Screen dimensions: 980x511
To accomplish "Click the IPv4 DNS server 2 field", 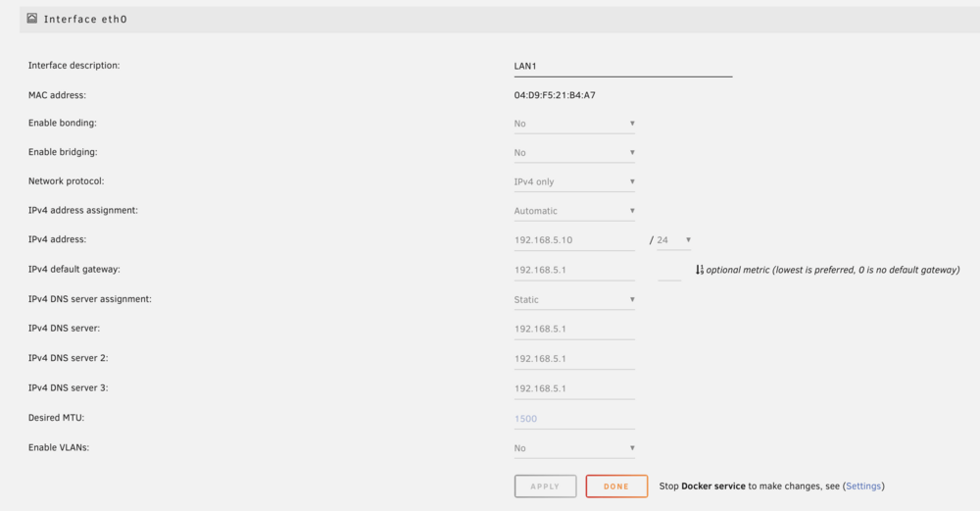I will pos(574,359).
